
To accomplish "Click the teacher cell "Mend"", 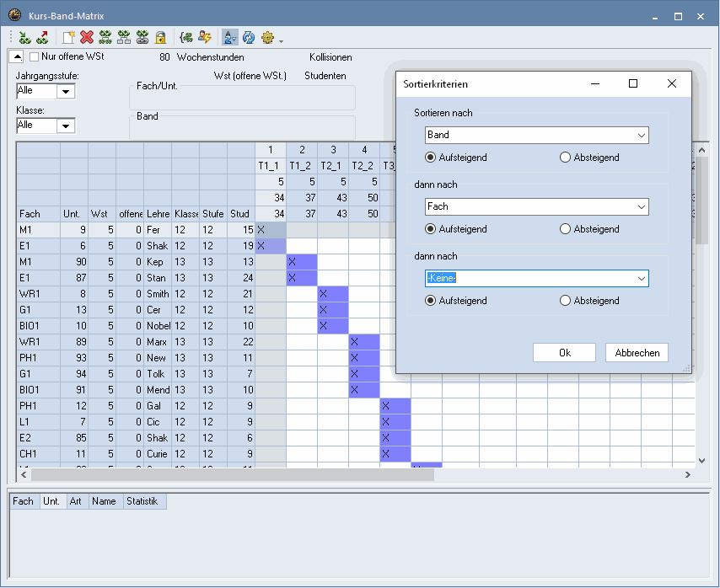I will pos(158,390).
